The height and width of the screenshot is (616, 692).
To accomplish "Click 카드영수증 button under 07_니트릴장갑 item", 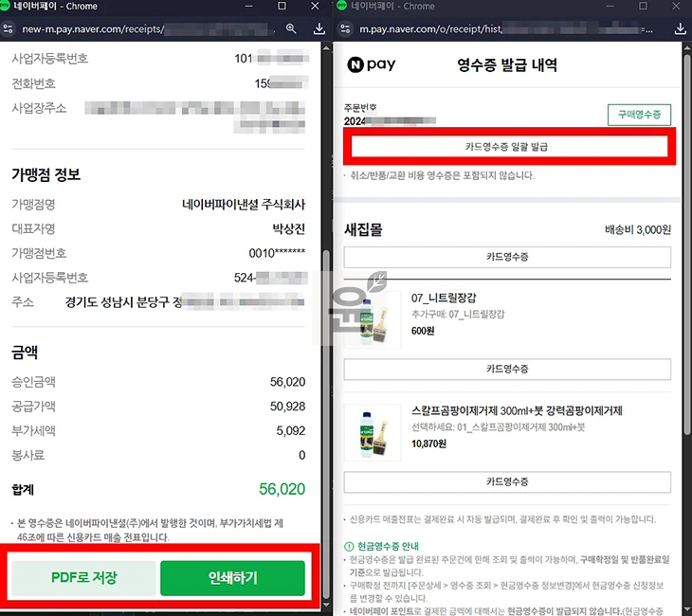I will point(507,370).
